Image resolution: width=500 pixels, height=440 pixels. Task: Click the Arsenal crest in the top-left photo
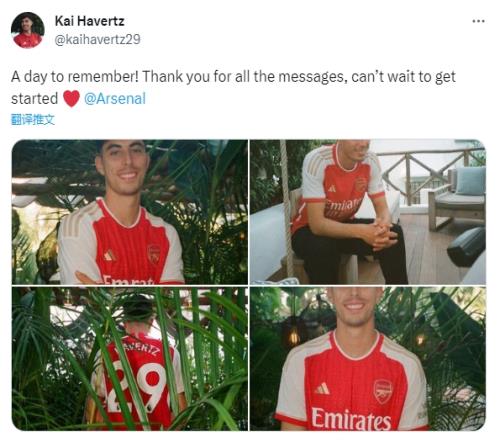154,254
